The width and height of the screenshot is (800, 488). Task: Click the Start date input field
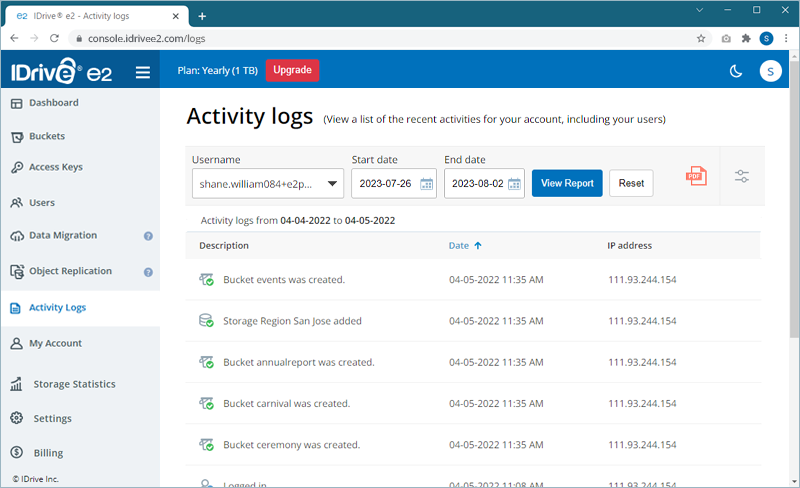click(x=386, y=184)
